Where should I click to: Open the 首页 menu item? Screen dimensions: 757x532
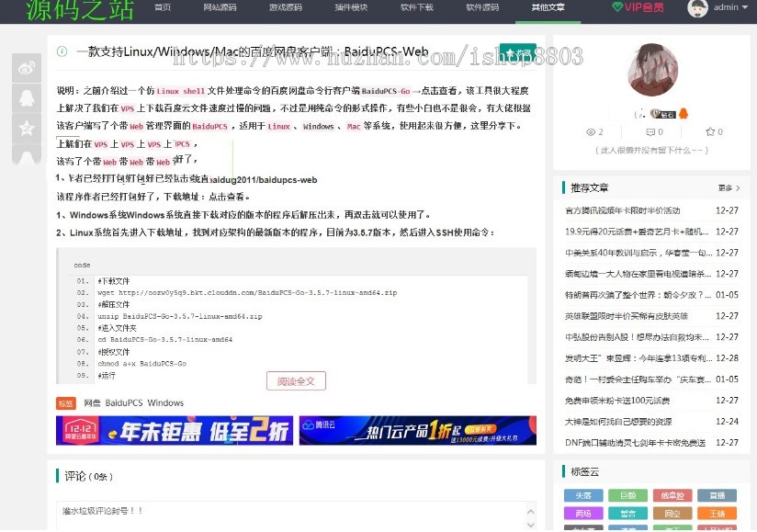[x=162, y=8]
